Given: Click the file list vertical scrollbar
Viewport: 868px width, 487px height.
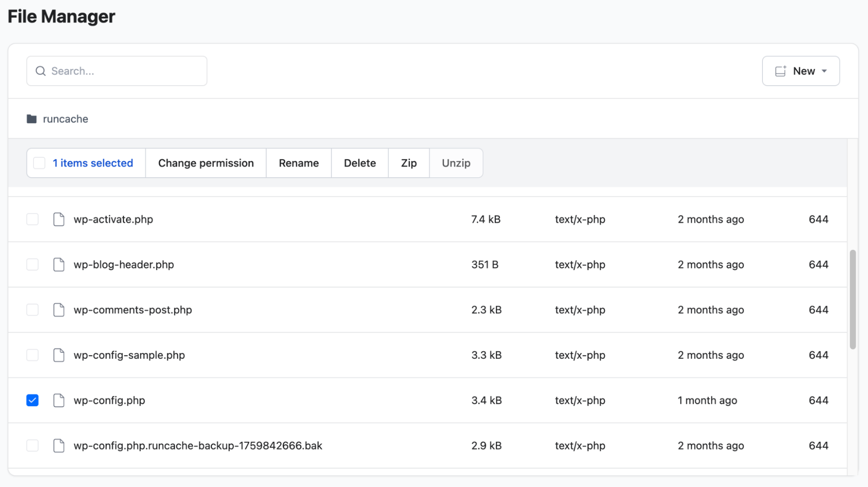Looking at the screenshot, I should pos(853,299).
